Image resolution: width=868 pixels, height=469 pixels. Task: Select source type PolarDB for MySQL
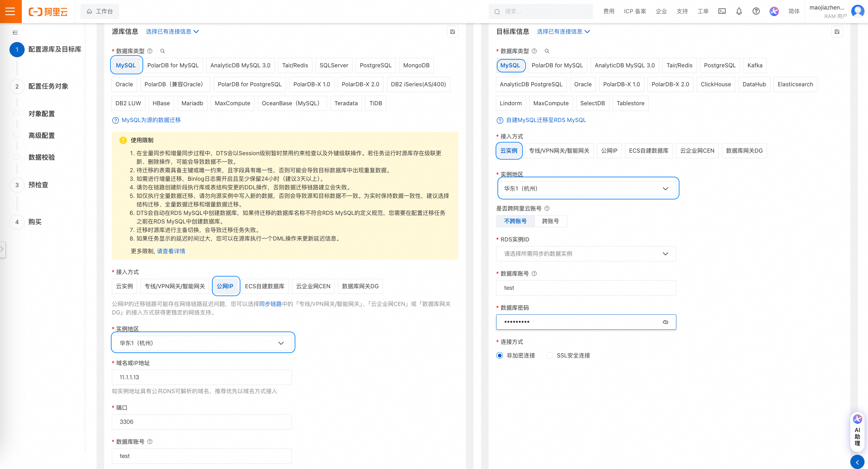(173, 65)
